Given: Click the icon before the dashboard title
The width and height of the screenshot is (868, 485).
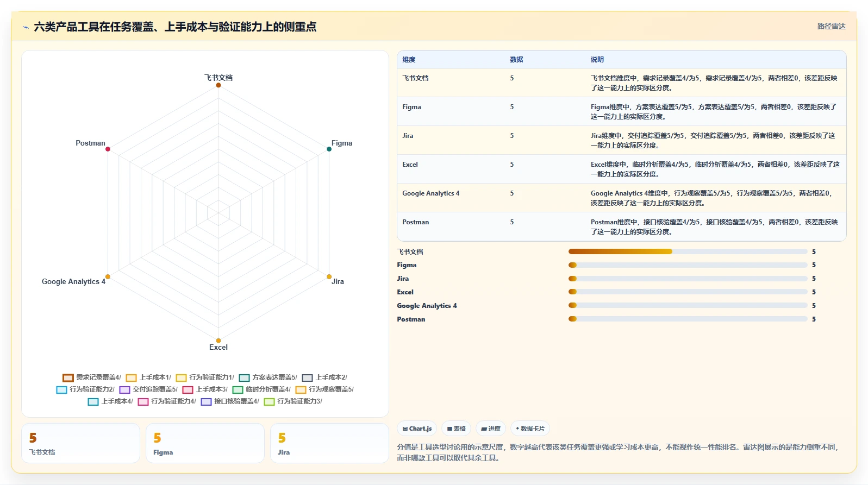Looking at the screenshot, I should (x=26, y=27).
